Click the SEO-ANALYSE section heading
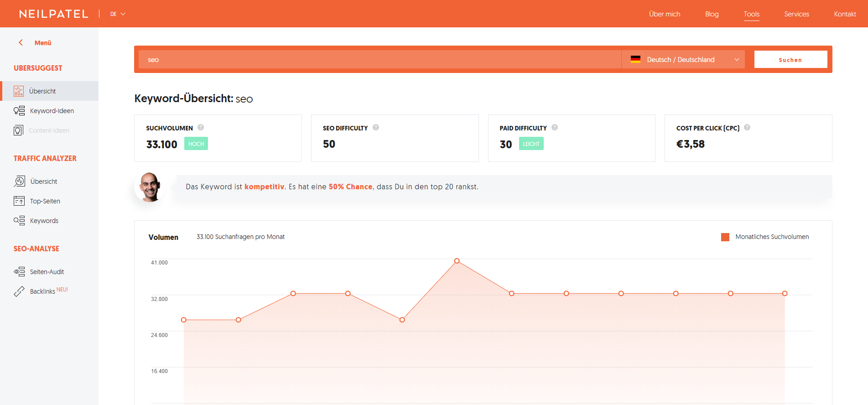 (36, 249)
